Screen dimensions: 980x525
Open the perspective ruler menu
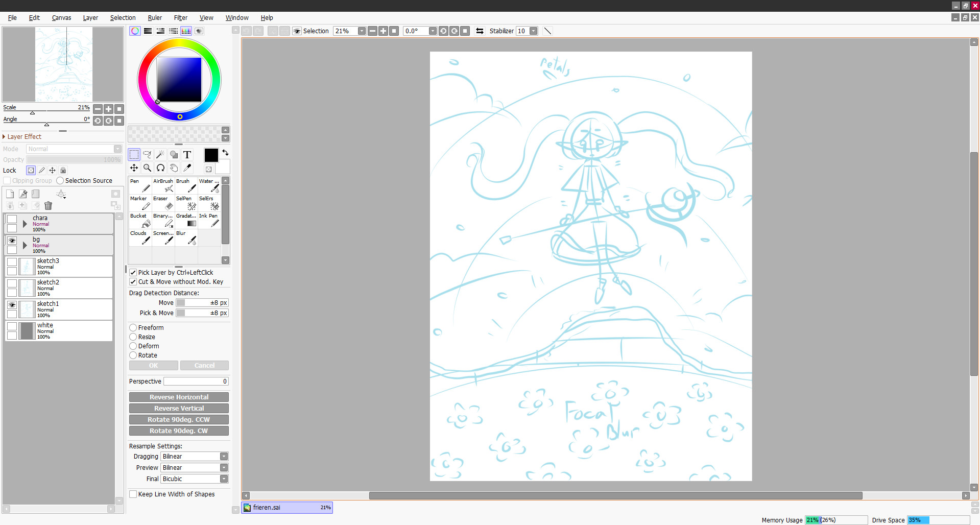point(61,194)
